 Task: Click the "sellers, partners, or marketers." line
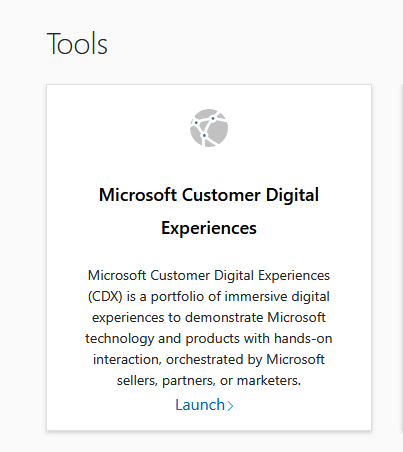click(x=209, y=380)
